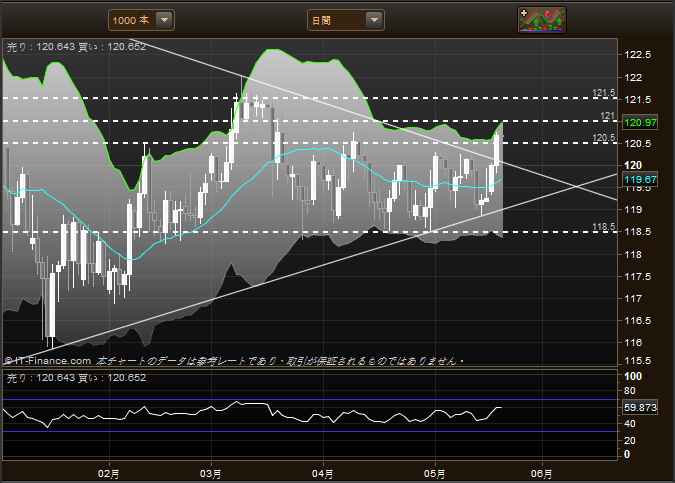Screen dimensions: 675x483
Task: Click the RSI panel 売り/買い quote text
Action: (x=77, y=378)
